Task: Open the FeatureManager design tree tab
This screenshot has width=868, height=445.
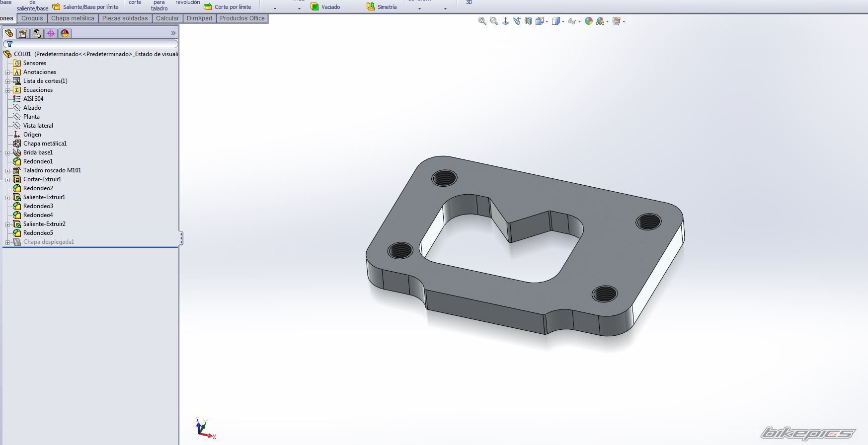Action: 9,33
